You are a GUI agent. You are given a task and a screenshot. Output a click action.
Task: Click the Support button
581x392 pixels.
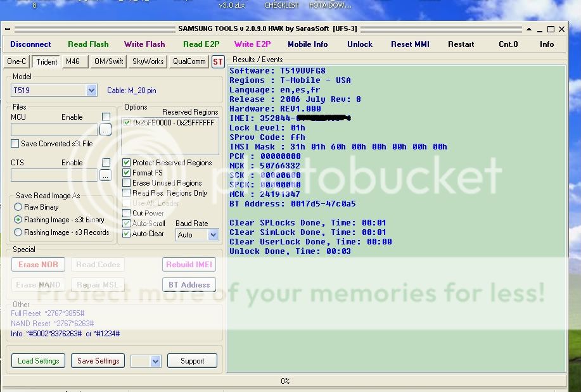[192, 361]
